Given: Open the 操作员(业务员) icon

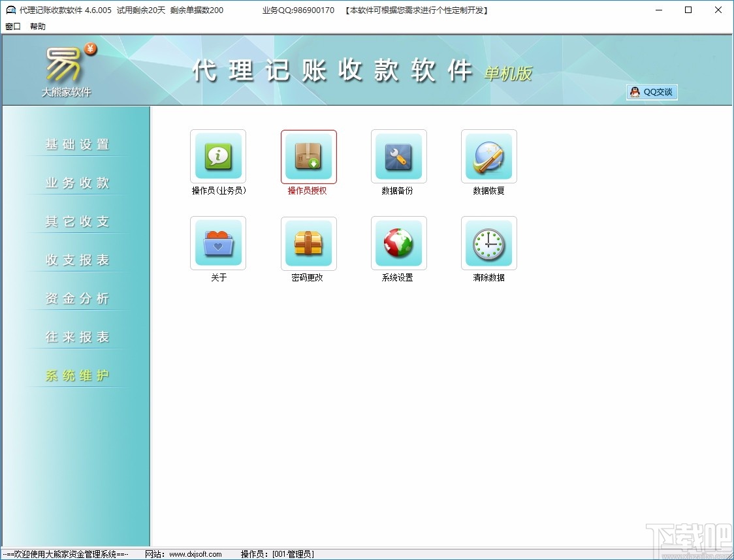Looking at the screenshot, I should tap(218, 156).
